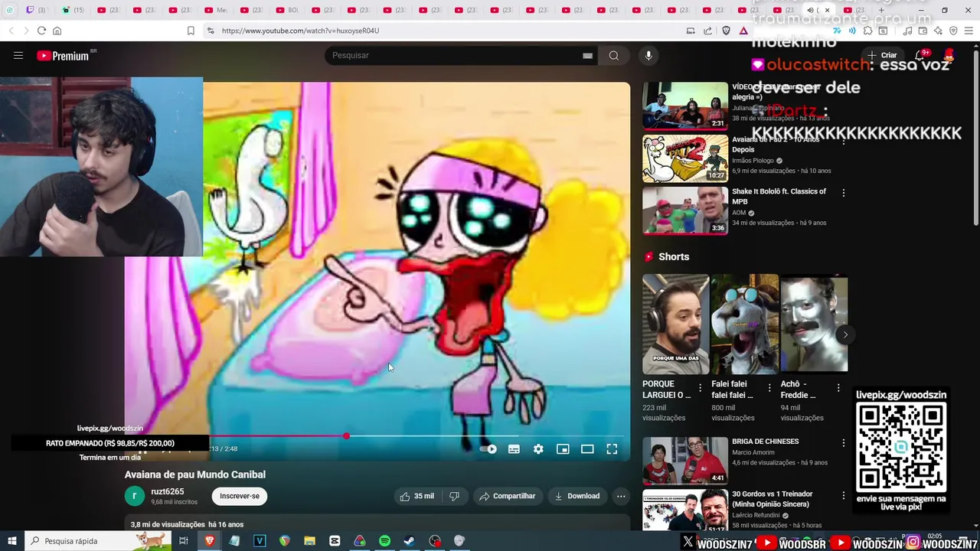
Task: Open Brave Shields lion icon
Action: coord(726,31)
